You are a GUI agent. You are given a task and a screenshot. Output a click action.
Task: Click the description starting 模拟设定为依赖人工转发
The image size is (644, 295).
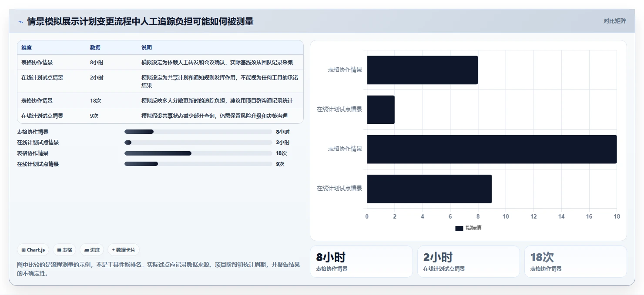(217, 63)
